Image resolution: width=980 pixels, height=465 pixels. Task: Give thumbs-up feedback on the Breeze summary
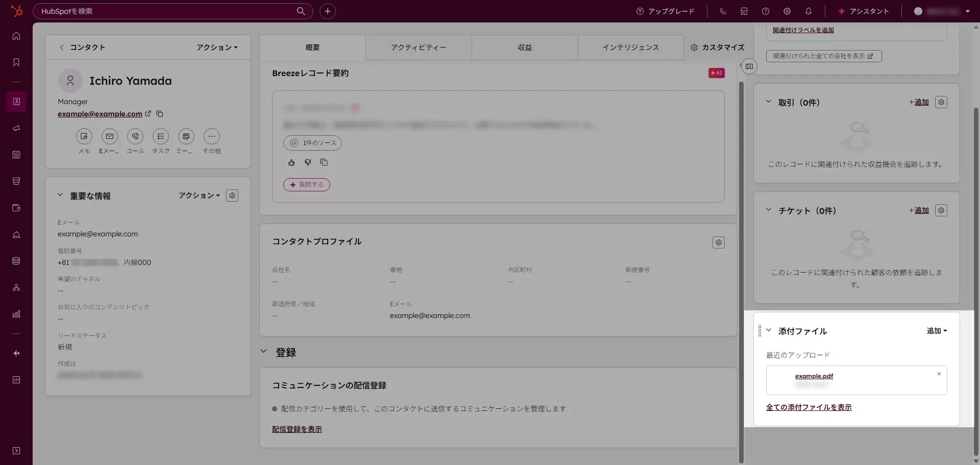[291, 162]
